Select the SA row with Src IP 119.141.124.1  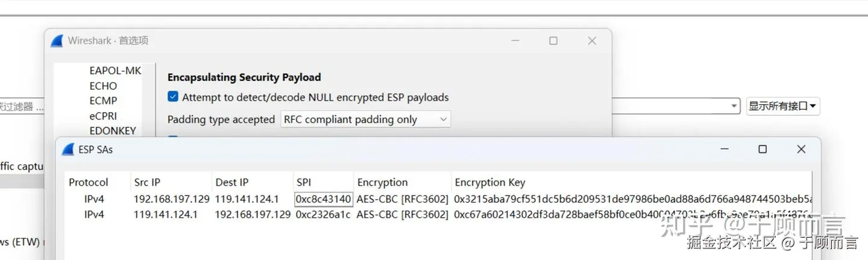[165, 214]
